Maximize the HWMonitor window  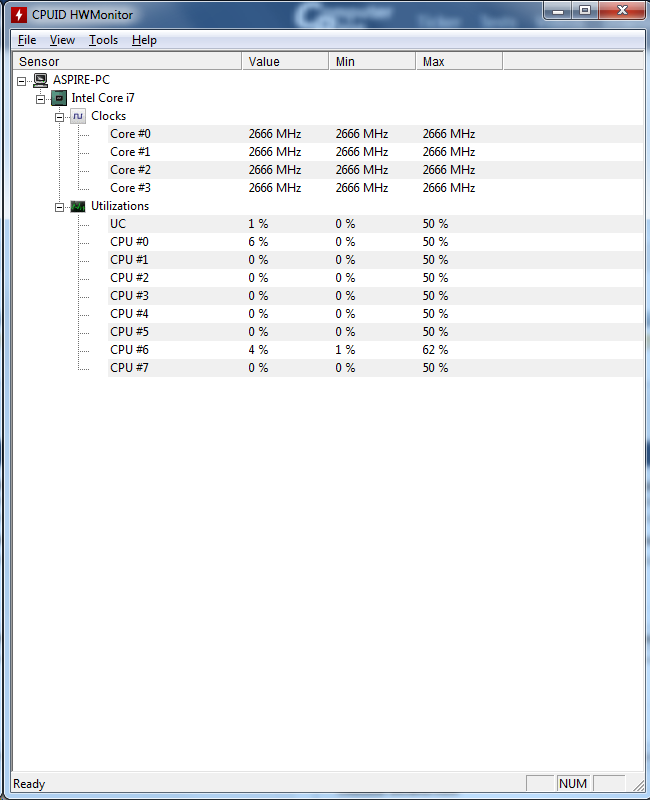coord(585,10)
